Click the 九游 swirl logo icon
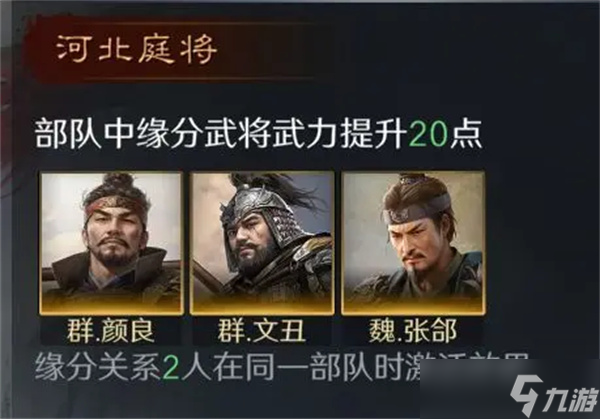This screenshot has height=419, width=600. [x=527, y=393]
